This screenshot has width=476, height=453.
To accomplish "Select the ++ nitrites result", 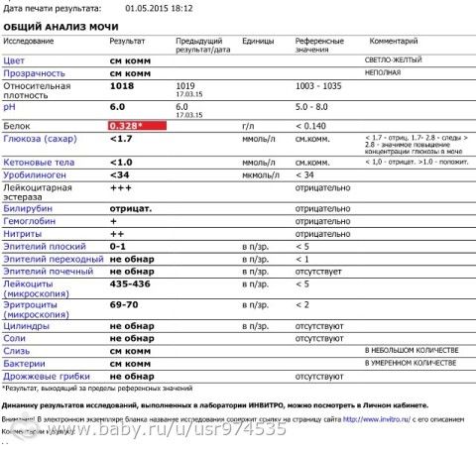I will tap(117, 234).
